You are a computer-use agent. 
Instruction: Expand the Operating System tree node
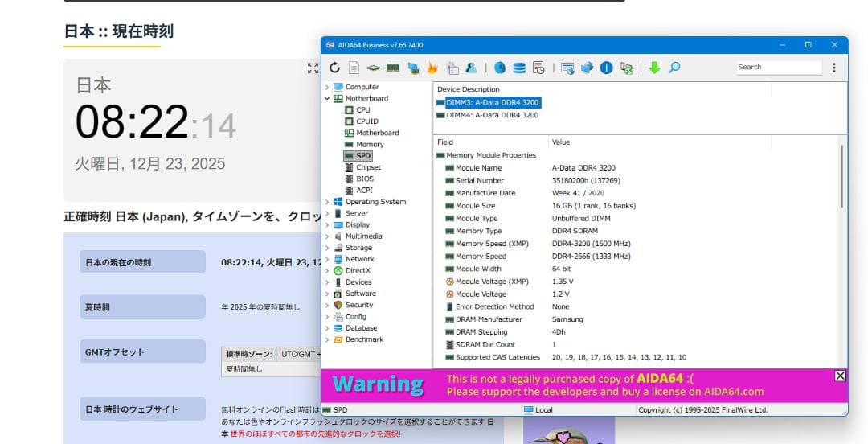click(327, 202)
